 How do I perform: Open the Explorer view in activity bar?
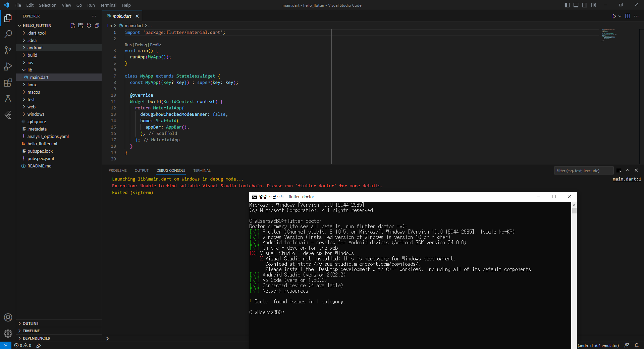click(x=8, y=18)
